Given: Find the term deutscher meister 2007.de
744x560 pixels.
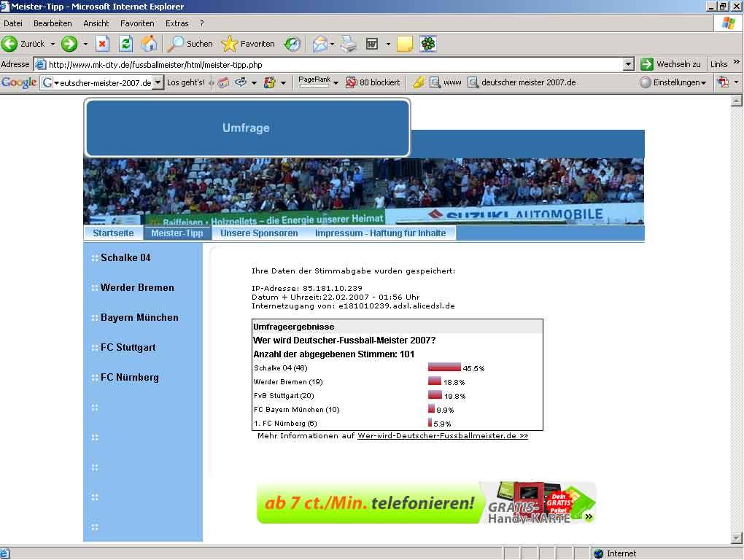Looking at the screenshot, I should (x=522, y=82).
